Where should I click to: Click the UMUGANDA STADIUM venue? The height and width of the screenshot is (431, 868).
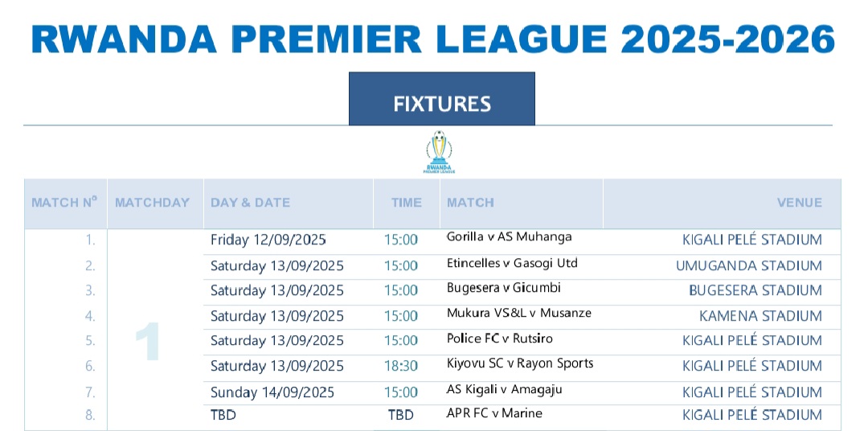(x=748, y=265)
